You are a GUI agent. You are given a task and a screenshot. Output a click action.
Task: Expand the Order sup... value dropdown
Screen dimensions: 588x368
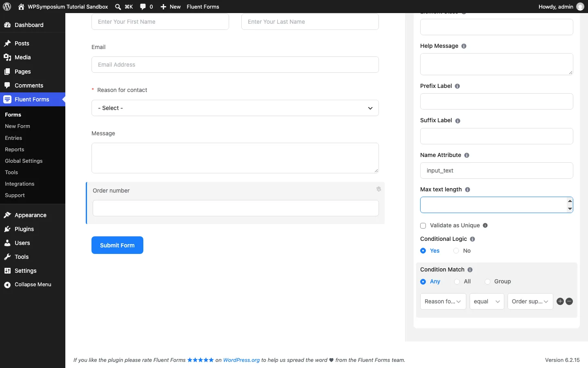click(x=530, y=301)
